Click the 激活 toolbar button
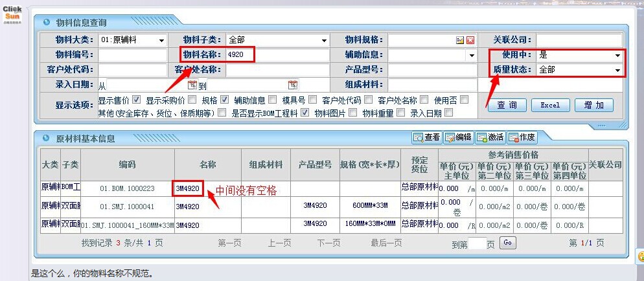Screen dimensions: 644x281 pyautogui.click(x=490, y=137)
